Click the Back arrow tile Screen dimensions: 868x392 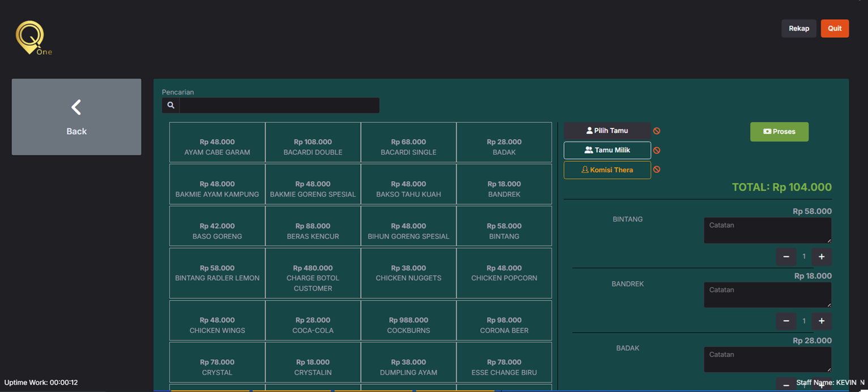(76, 117)
